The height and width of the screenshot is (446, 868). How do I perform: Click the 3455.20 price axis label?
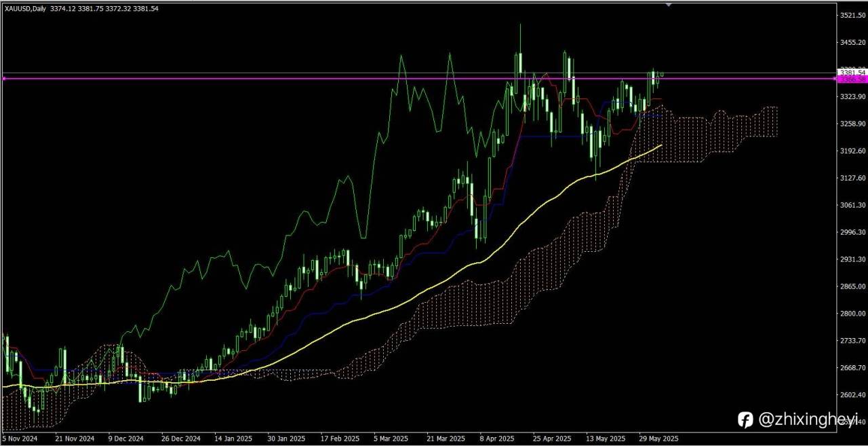pyautogui.click(x=852, y=42)
